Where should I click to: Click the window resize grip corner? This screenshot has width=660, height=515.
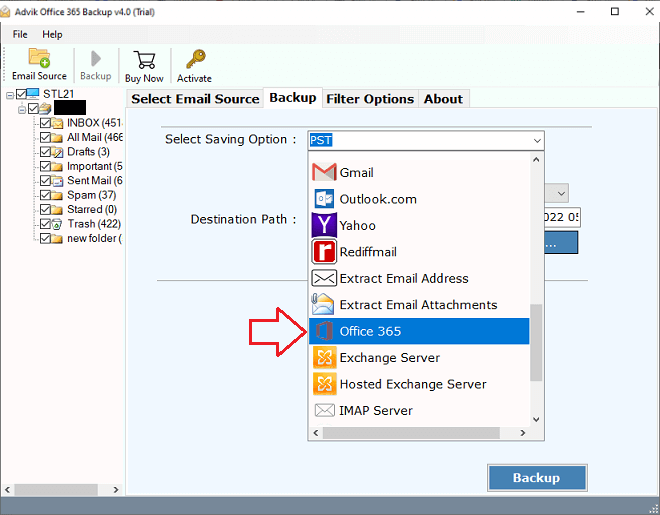653,509
